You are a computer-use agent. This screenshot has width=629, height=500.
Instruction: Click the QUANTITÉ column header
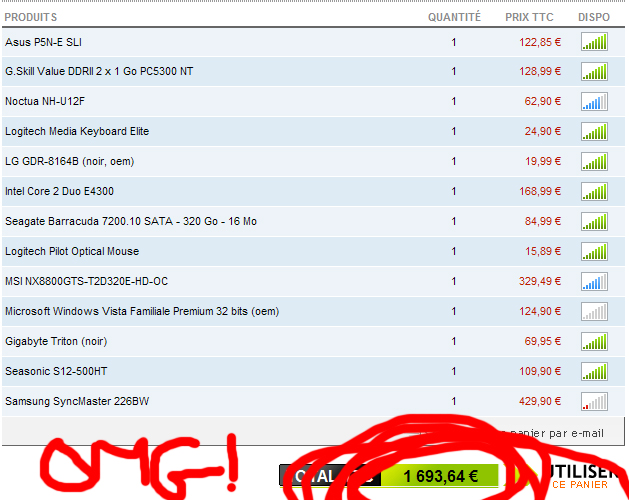(x=454, y=17)
